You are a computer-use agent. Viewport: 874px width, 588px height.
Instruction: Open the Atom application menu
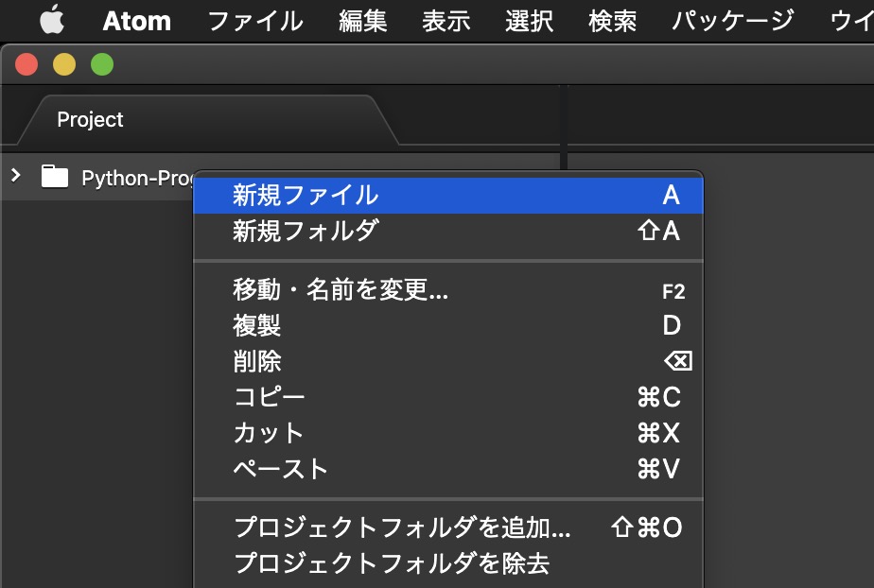point(137,21)
